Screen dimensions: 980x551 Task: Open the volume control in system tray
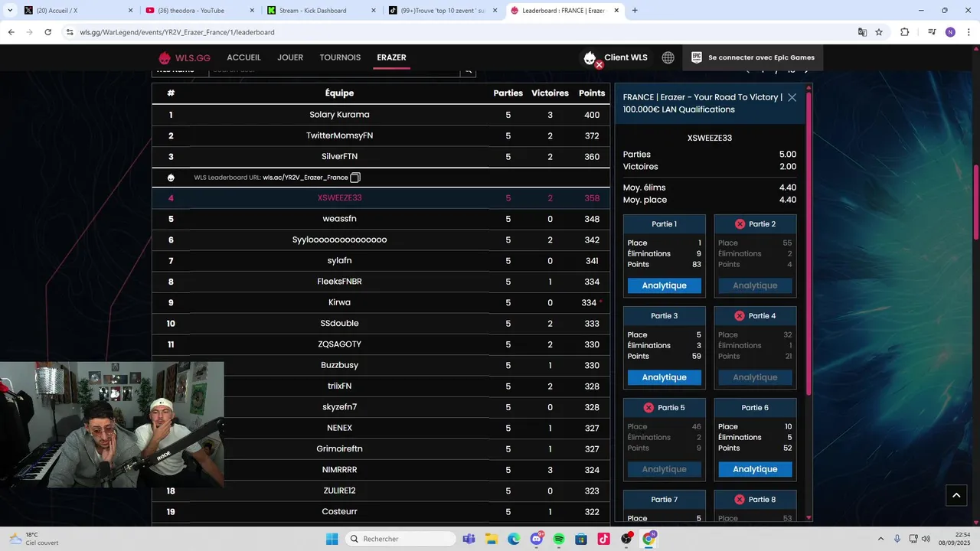926,539
